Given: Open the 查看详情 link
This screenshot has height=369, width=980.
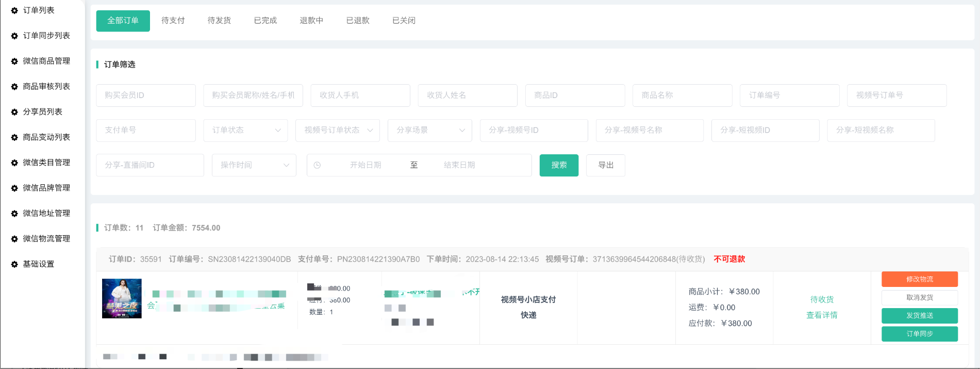Looking at the screenshot, I should point(821,315).
